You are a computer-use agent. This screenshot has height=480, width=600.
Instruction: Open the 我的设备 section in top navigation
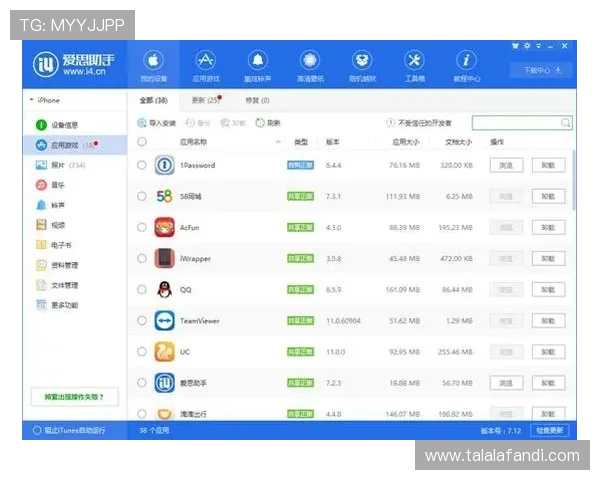click(x=153, y=65)
